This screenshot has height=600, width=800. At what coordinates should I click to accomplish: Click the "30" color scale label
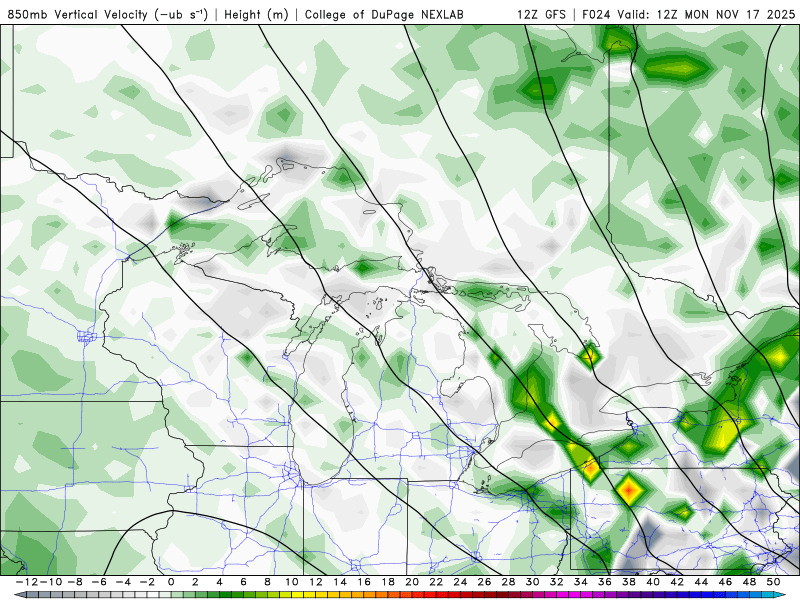tap(533, 582)
